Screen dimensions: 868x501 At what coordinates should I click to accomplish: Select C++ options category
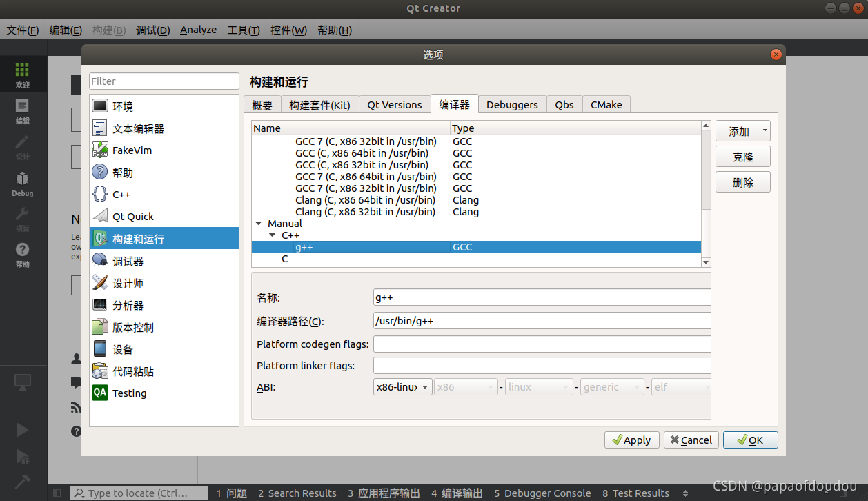click(164, 195)
